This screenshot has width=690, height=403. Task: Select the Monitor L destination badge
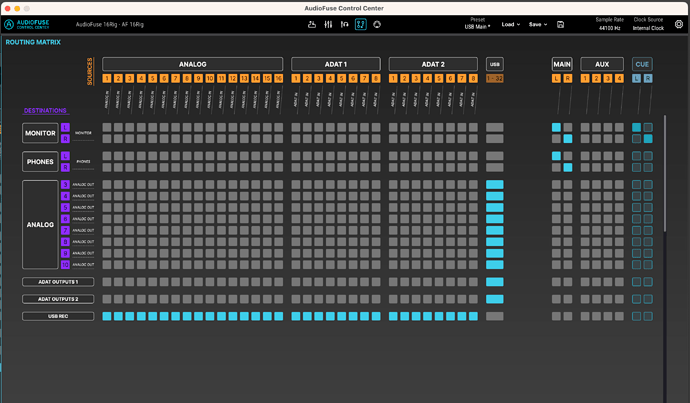pyautogui.click(x=65, y=128)
